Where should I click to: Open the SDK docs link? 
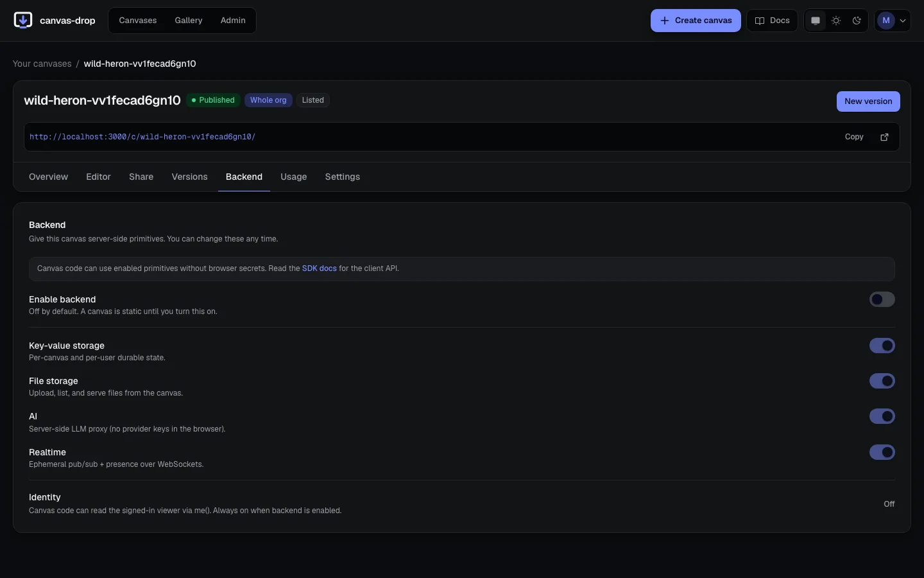pyautogui.click(x=320, y=268)
